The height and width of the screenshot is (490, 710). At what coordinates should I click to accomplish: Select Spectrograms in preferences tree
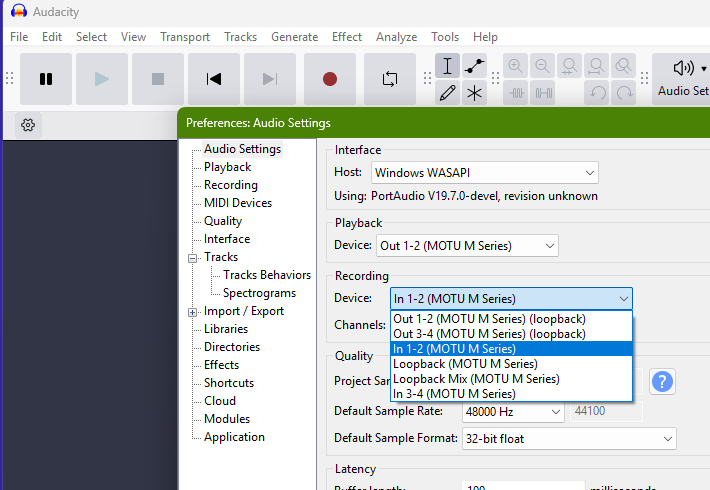click(x=259, y=293)
